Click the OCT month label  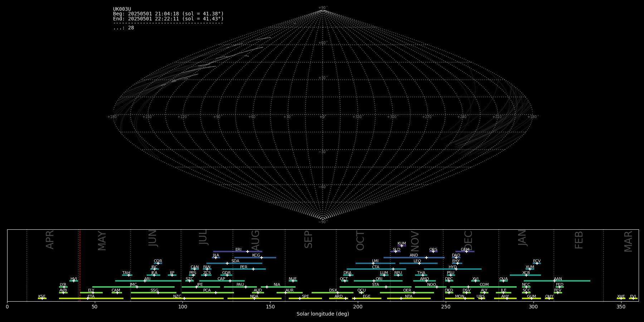coord(361,240)
